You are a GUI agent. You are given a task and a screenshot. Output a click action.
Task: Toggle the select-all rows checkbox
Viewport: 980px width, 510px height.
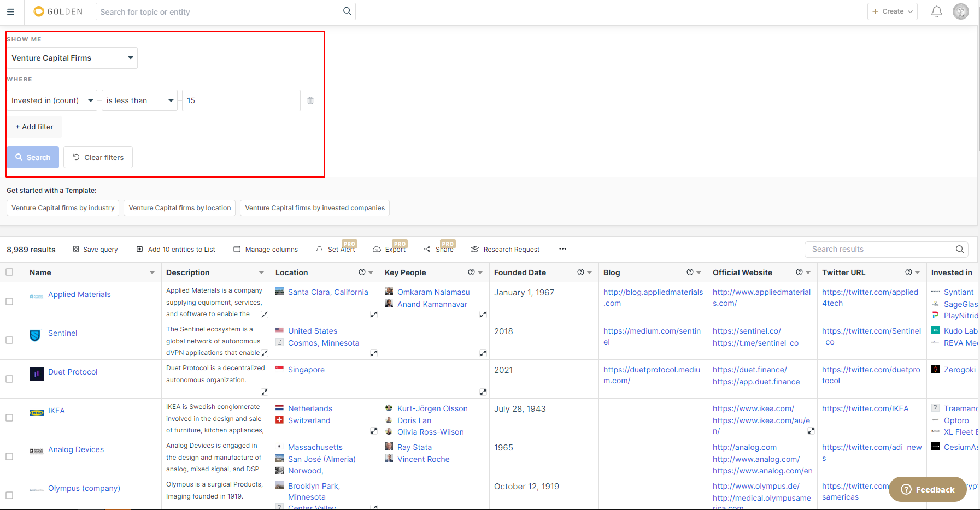pyautogui.click(x=9, y=272)
